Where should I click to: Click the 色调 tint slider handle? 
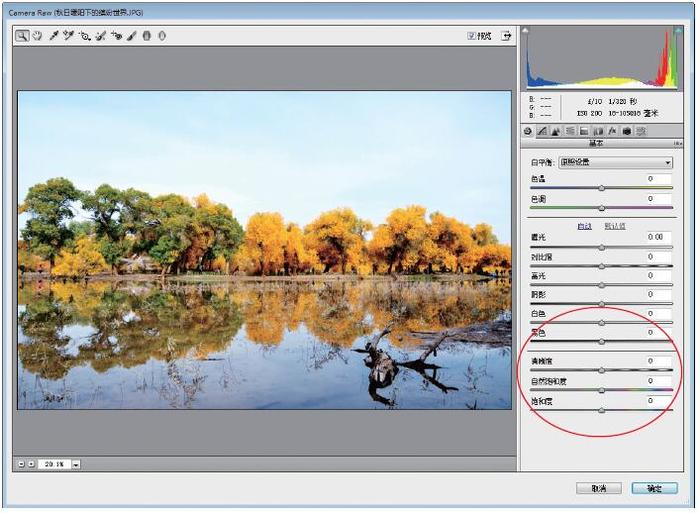[x=602, y=208]
